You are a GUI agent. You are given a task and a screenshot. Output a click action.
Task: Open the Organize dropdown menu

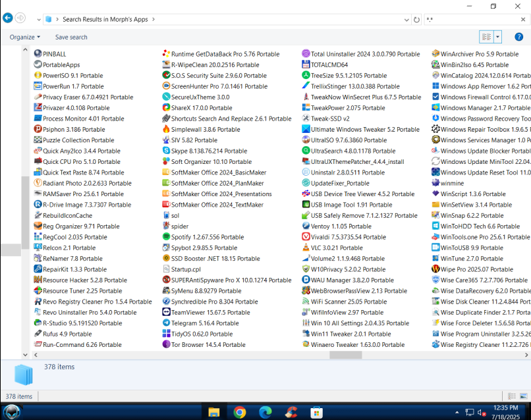25,38
